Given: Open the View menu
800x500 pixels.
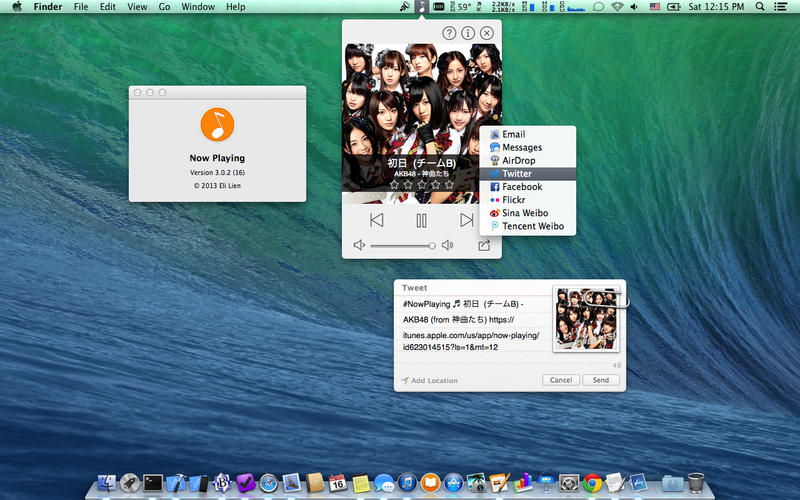Looking at the screenshot, I should tap(137, 7).
